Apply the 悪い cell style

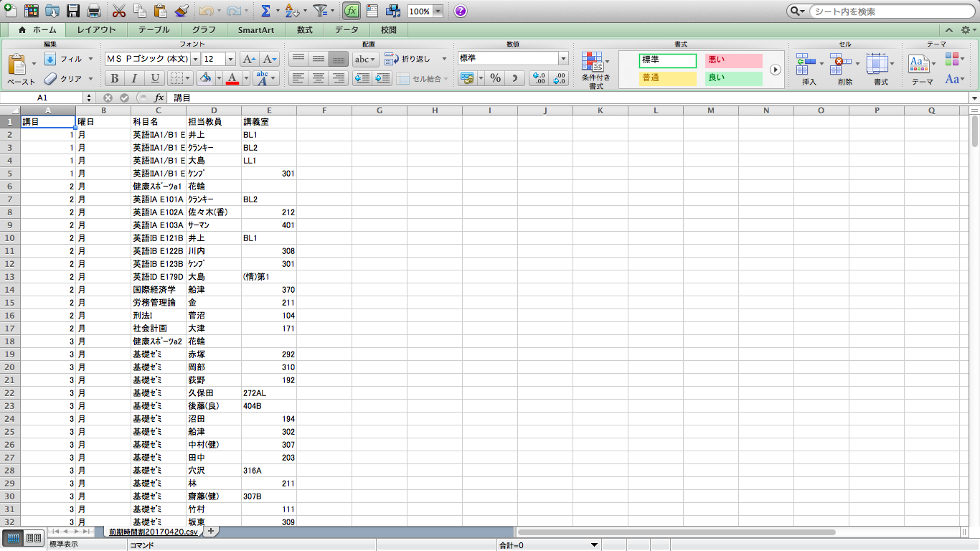733,60
